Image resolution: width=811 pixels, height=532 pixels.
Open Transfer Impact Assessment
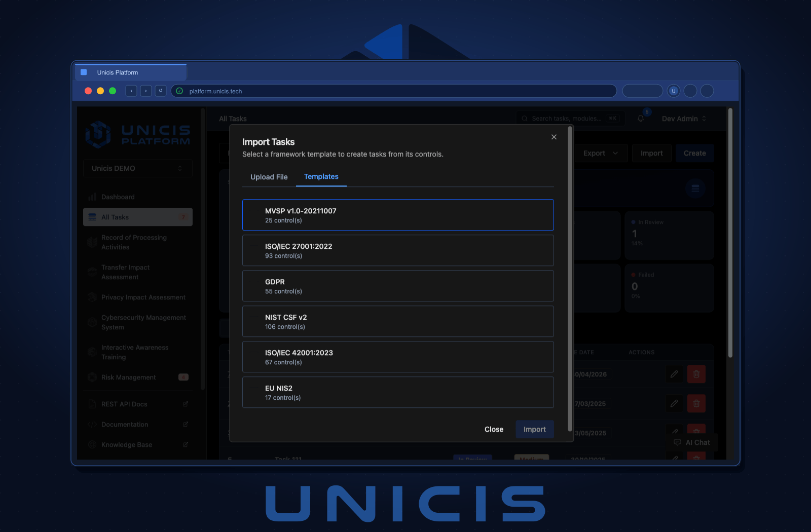[138, 272]
